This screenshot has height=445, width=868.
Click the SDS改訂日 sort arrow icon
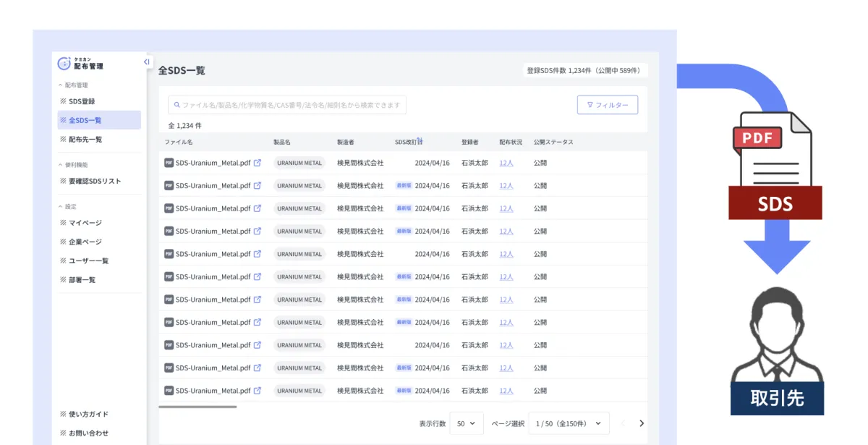420,141
